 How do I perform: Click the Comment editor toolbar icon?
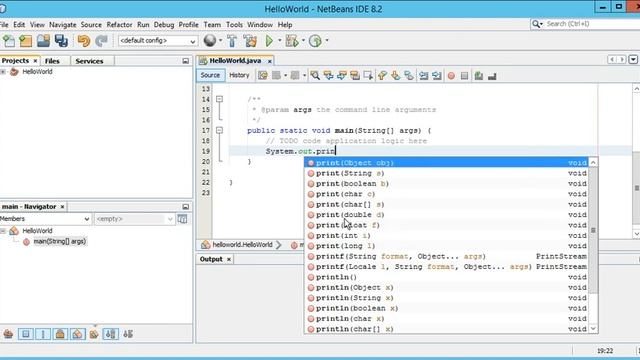click(479, 76)
